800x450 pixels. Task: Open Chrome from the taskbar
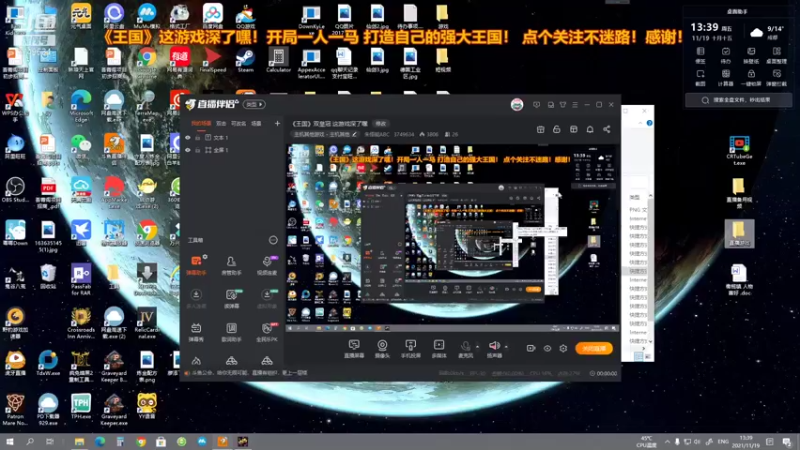[141, 442]
